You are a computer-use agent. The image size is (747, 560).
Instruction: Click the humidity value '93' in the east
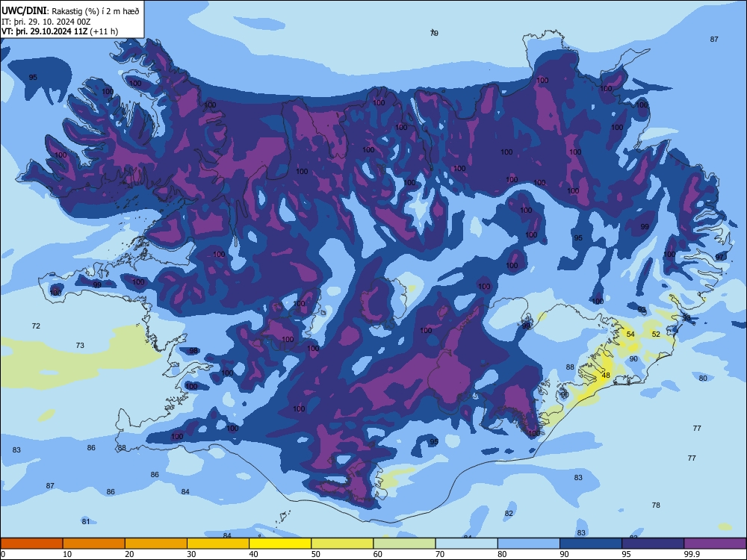(x=642, y=310)
